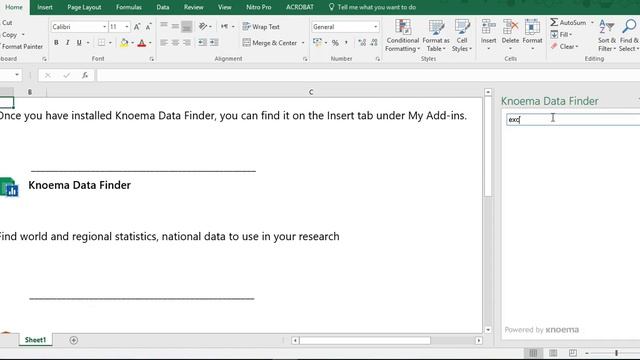
Task: Open font color dropdown arrow
Action: click(x=150, y=43)
